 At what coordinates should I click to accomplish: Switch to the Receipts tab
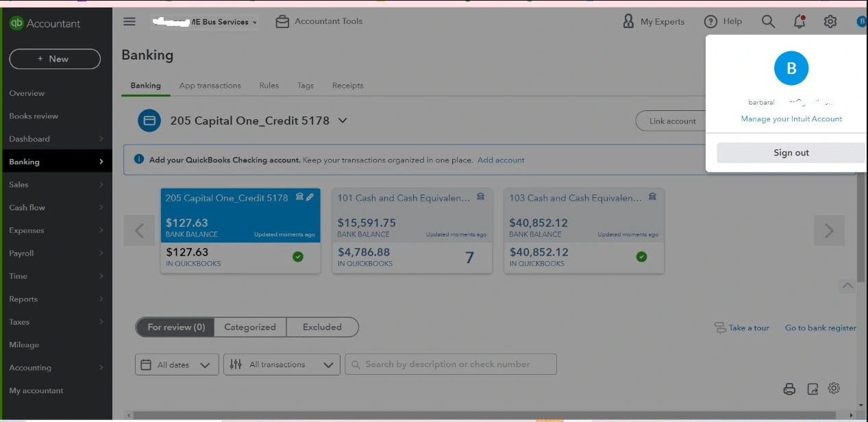347,86
